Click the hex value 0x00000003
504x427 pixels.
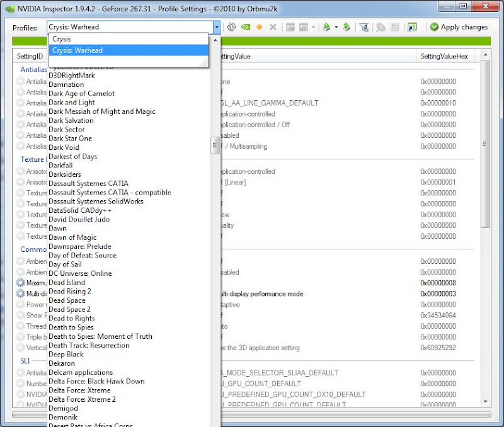coord(438,293)
